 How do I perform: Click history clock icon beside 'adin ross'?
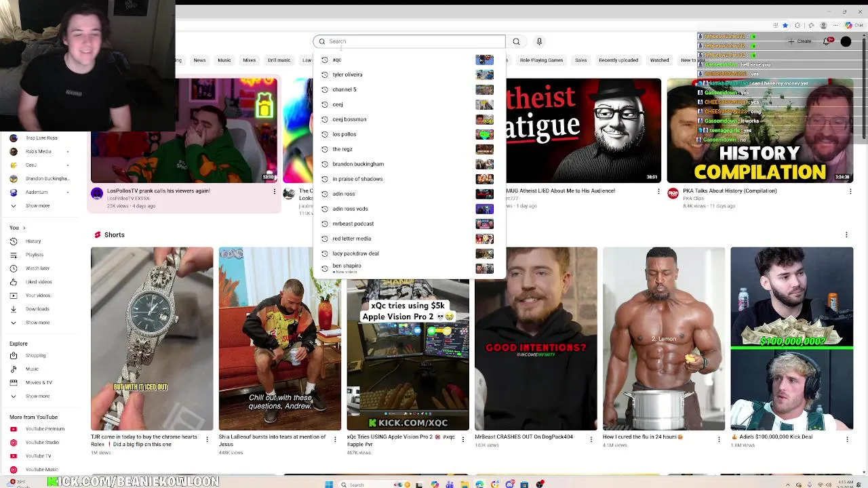[325, 194]
